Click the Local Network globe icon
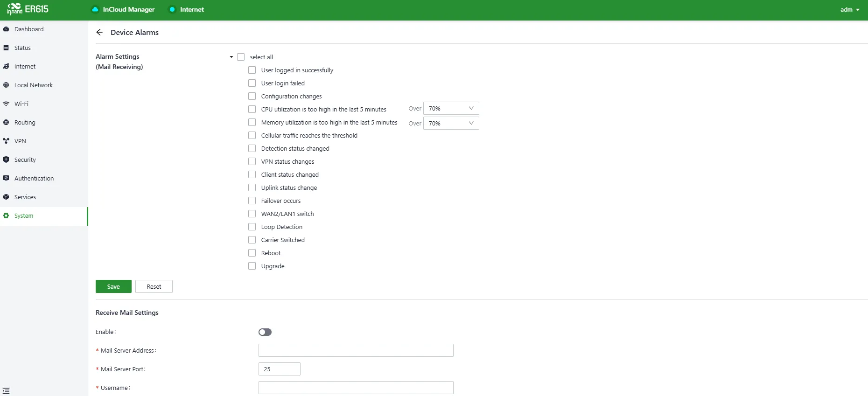Viewport: 868px width, 396px height. 6,85
